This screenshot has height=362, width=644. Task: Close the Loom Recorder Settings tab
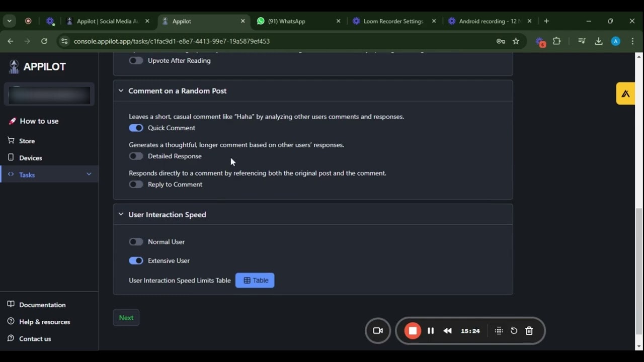(x=434, y=21)
